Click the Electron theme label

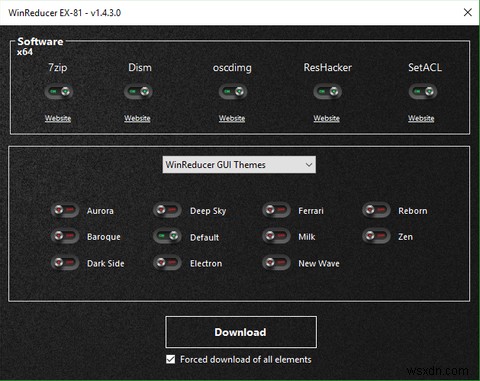click(x=206, y=264)
